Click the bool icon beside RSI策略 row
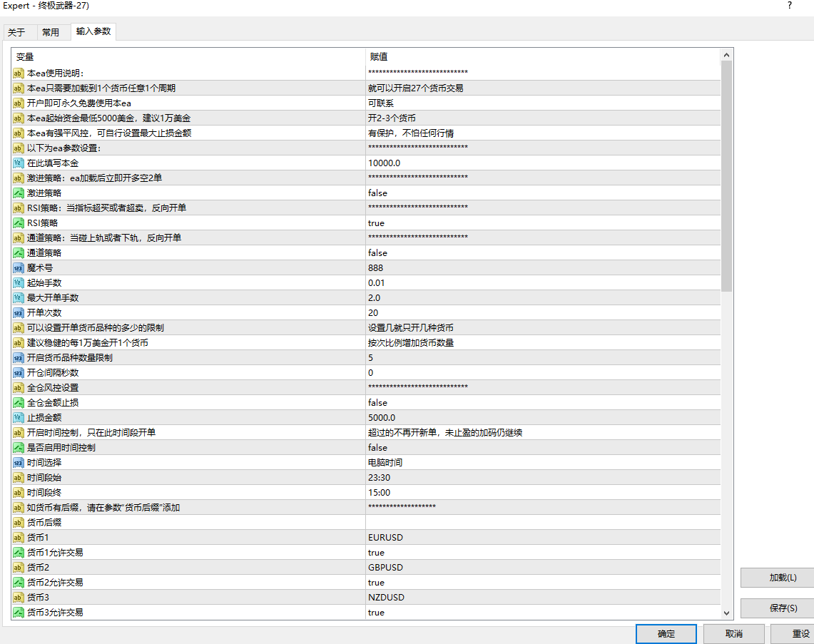This screenshot has height=644, width=814. pyautogui.click(x=18, y=223)
